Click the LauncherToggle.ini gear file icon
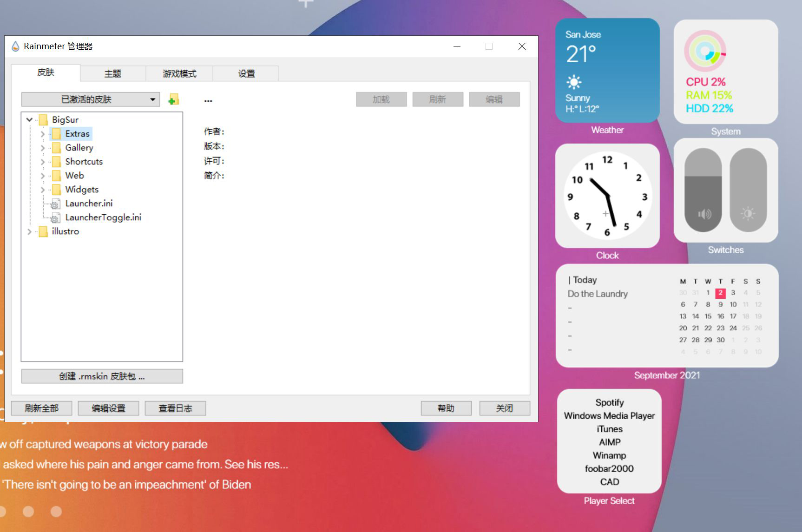Screen dimensions: 802x532 pos(55,217)
